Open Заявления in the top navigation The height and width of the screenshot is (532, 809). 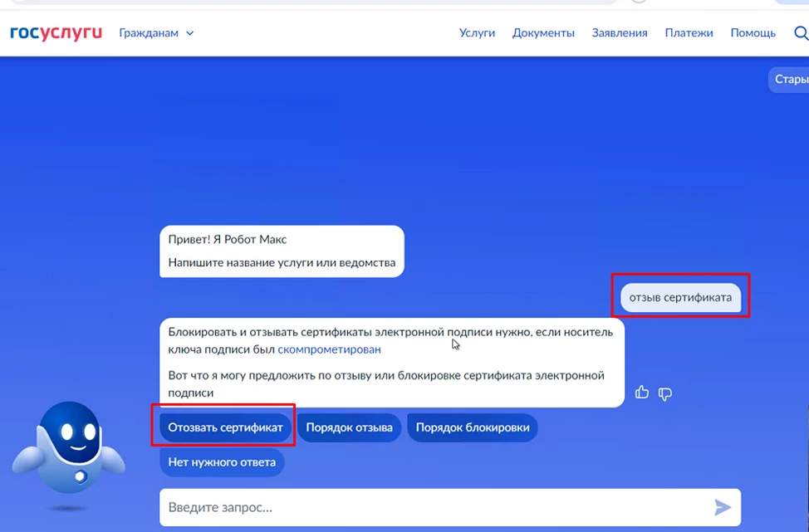pos(619,33)
